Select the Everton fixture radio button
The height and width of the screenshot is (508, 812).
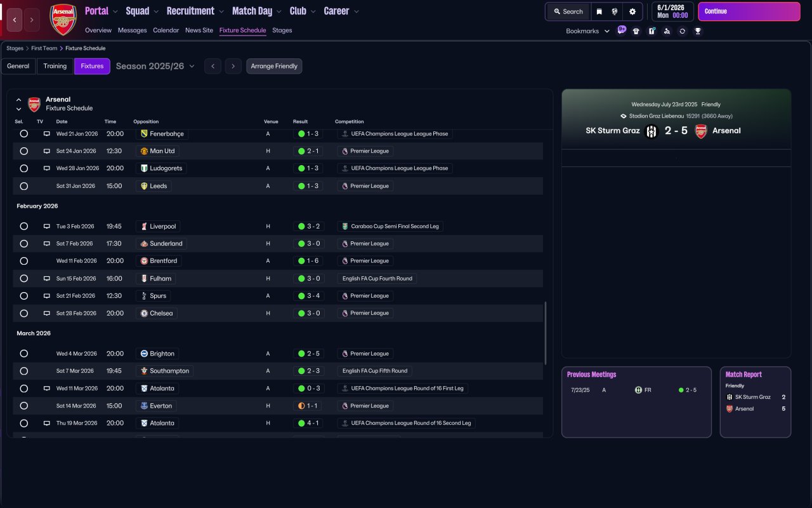[x=24, y=406]
